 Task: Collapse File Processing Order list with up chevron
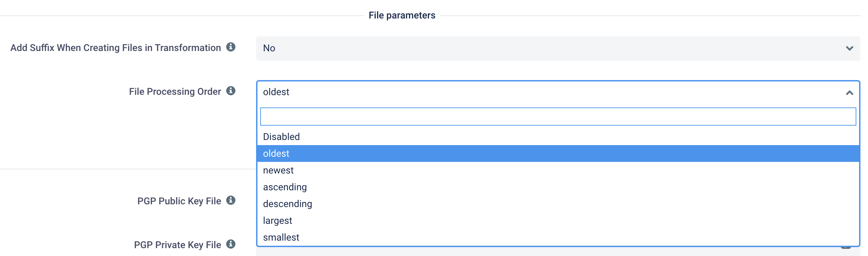849,92
